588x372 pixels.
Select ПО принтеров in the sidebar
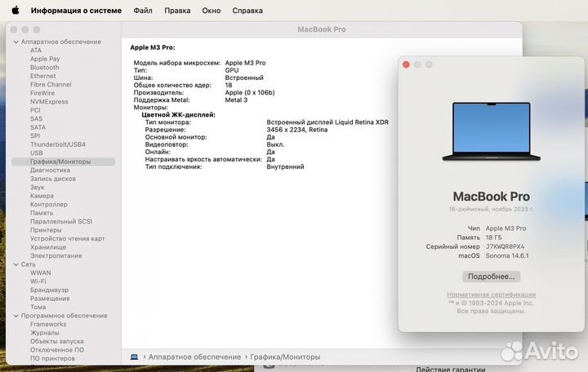coord(52,359)
